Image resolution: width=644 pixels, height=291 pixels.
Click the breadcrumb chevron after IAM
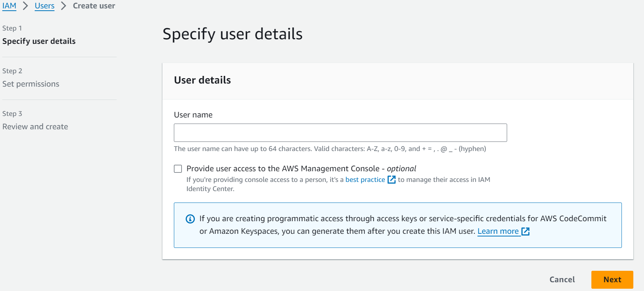(x=26, y=6)
